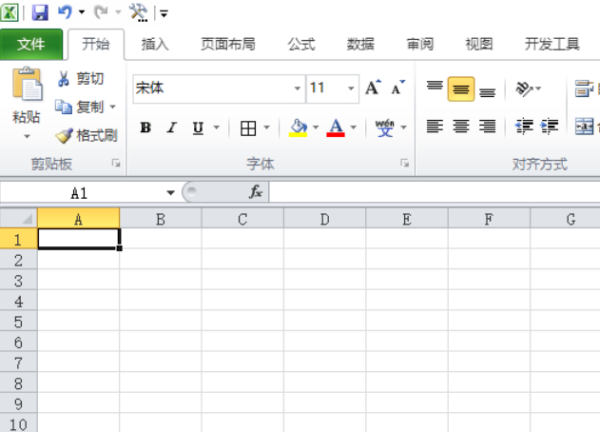
Task: Apply cell borders icon
Action: click(x=248, y=128)
